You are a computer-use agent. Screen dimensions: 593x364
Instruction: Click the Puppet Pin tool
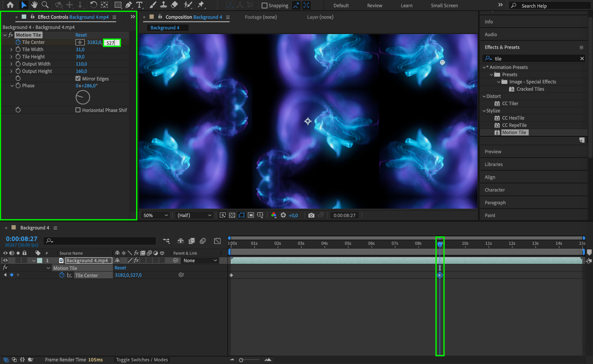(201, 5)
